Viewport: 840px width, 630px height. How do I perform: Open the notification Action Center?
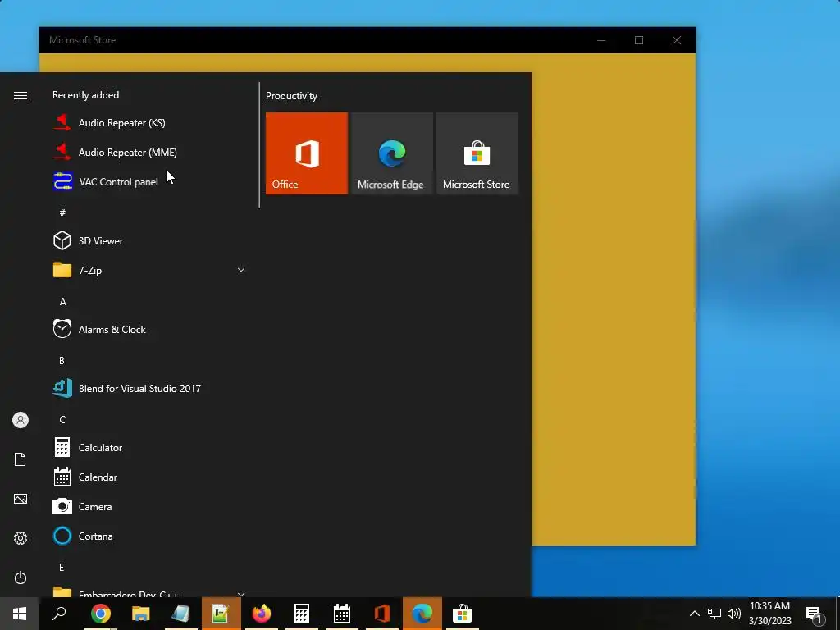click(815, 614)
